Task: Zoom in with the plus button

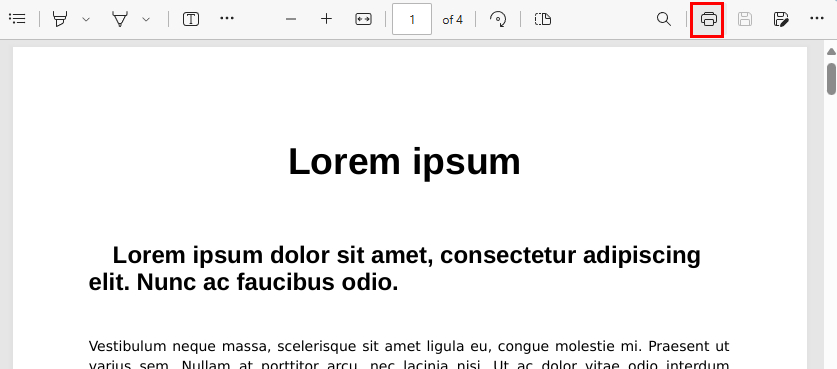Action: pyautogui.click(x=326, y=19)
